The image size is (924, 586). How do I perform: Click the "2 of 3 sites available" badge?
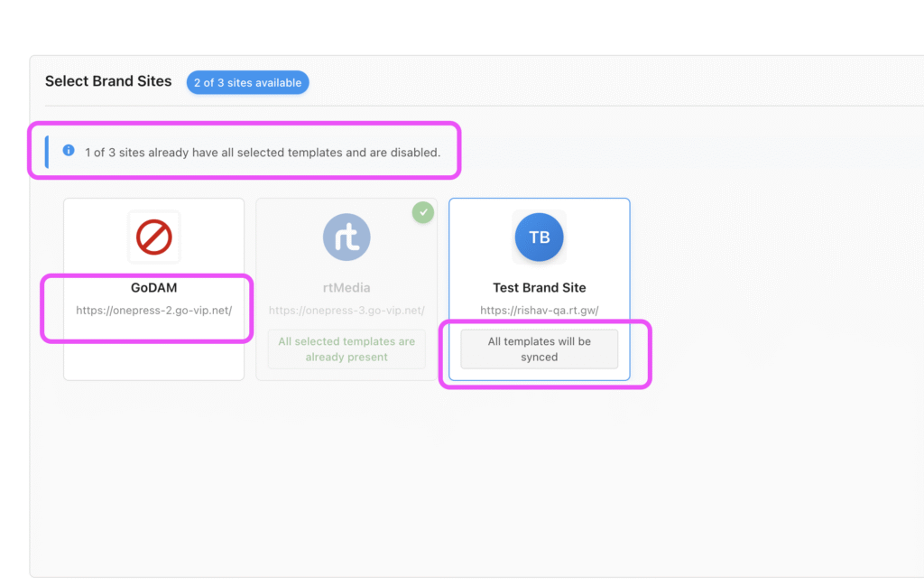pos(247,83)
